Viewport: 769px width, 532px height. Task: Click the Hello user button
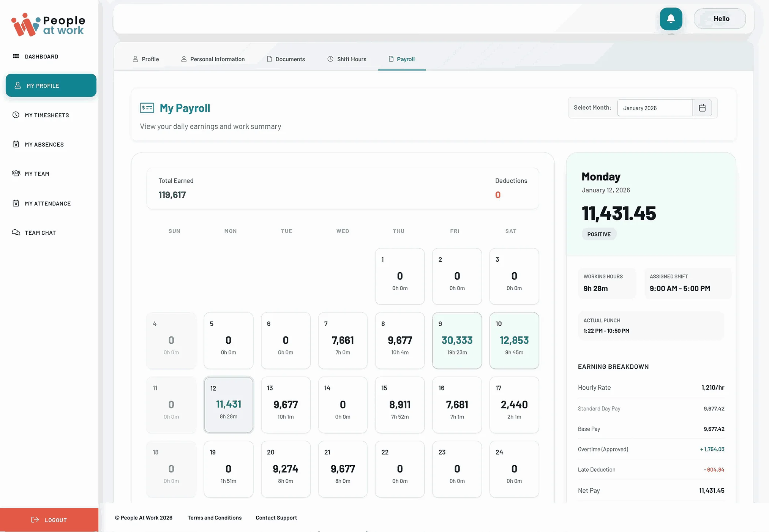coord(720,19)
